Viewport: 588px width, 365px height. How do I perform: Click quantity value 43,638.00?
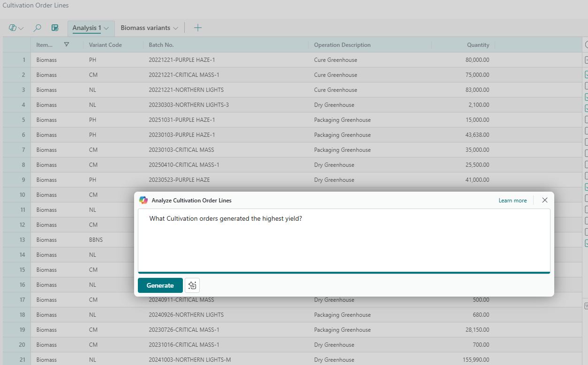[x=477, y=135]
